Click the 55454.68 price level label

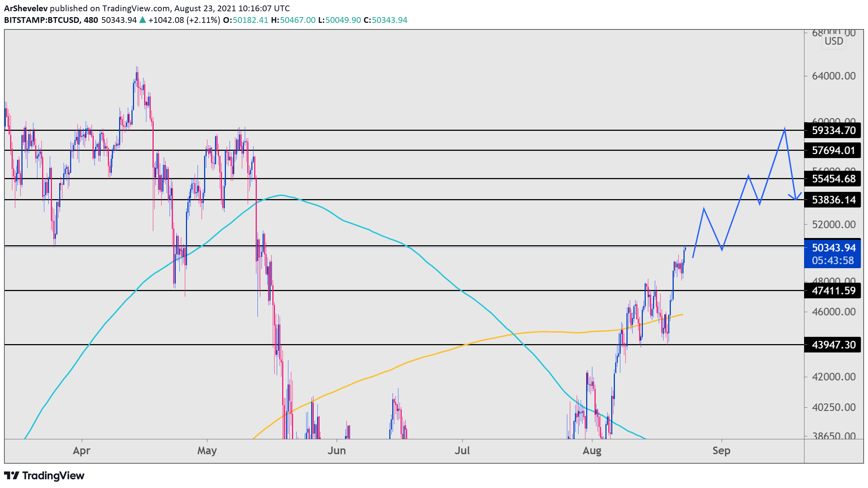[x=832, y=178]
